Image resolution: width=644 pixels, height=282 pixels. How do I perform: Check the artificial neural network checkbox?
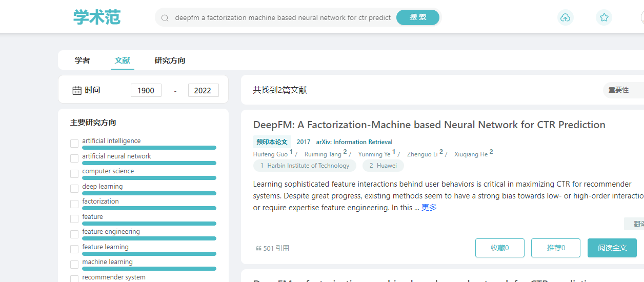(74, 158)
